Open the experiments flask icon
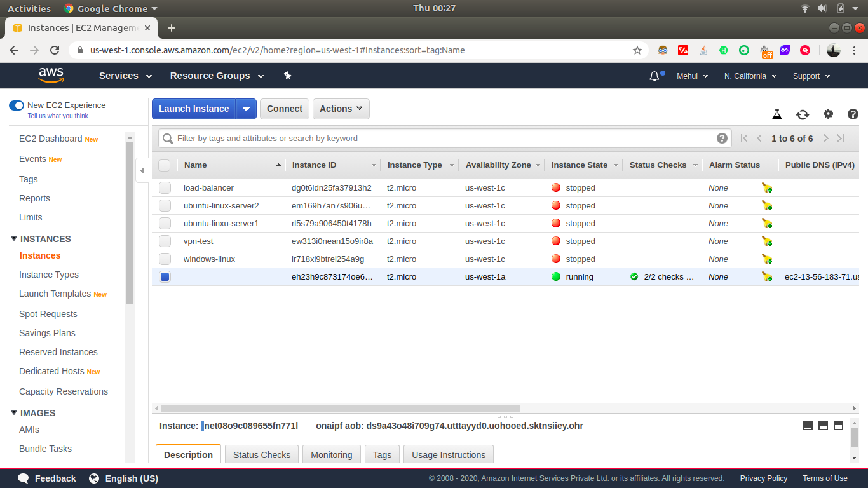The width and height of the screenshot is (868, 488). coord(776,114)
